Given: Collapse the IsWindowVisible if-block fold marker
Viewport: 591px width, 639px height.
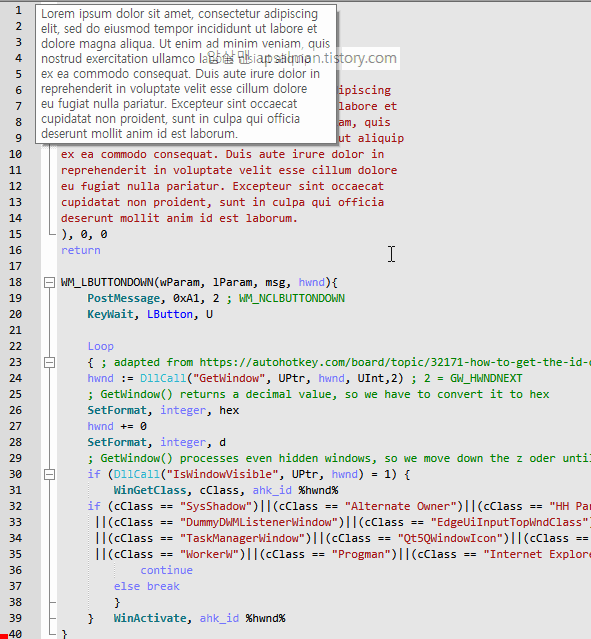Looking at the screenshot, I should tap(49, 474).
